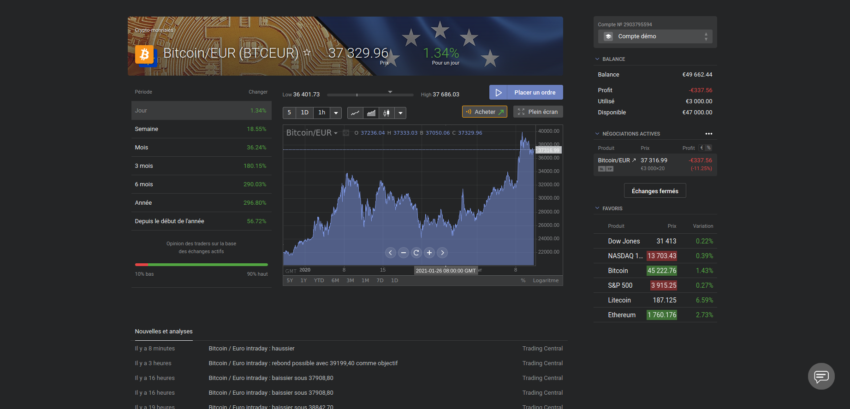Screen dimensions: 850x409
Task: Zoom out chart with minus button
Action: click(x=403, y=253)
